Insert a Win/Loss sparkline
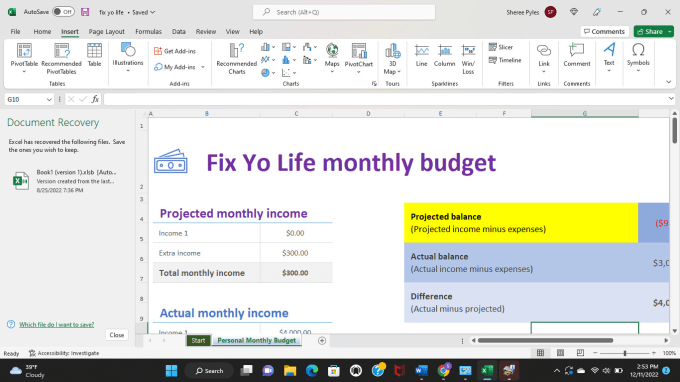680x382 pixels. pos(468,59)
